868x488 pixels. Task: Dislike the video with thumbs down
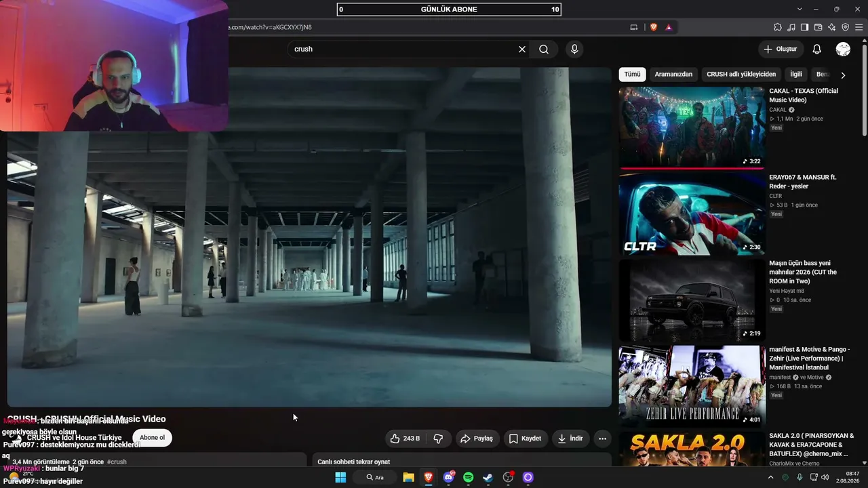pos(438,439)
